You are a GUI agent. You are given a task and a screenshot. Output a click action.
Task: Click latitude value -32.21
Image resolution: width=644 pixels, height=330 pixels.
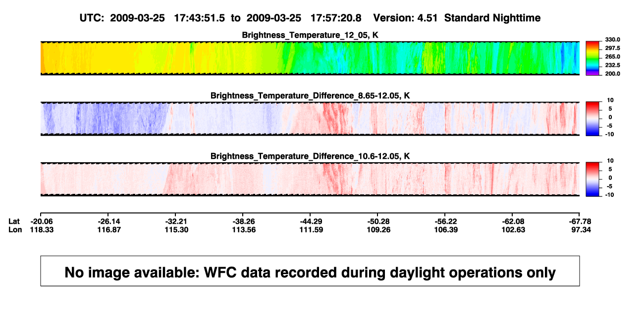pyautogui.click(x=175, y=221)
